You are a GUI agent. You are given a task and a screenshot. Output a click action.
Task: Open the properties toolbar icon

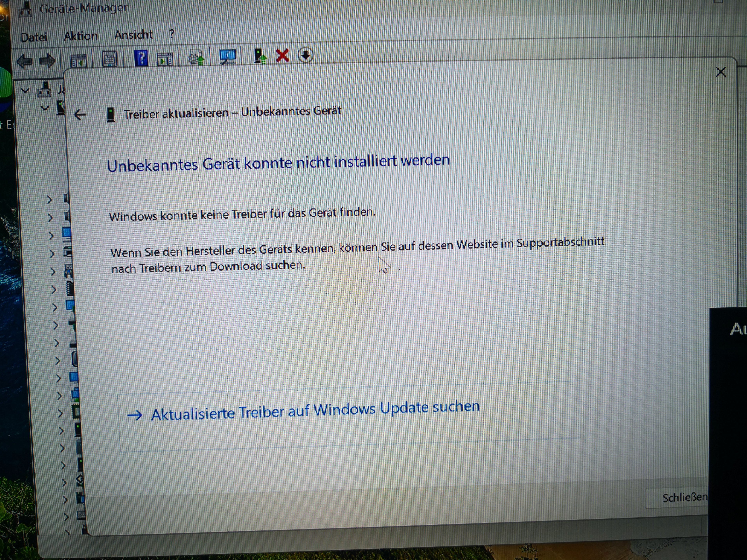tap(109, 59)
